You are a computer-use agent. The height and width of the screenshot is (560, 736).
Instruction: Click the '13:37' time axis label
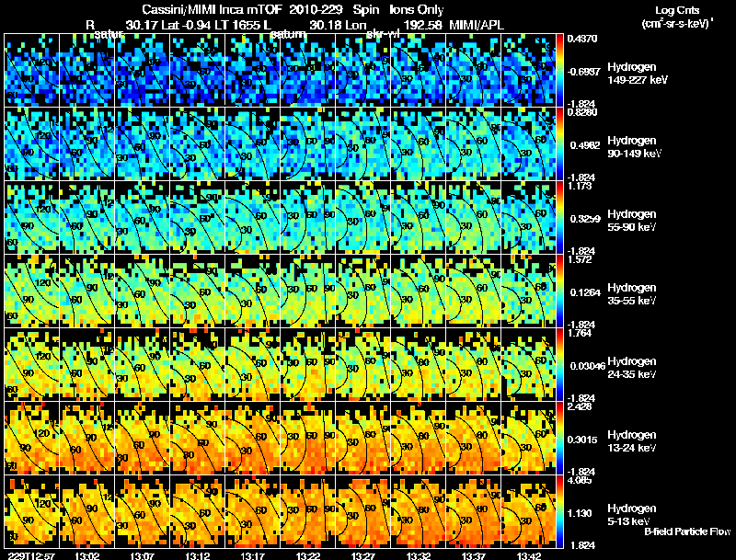tap(474, 556)
